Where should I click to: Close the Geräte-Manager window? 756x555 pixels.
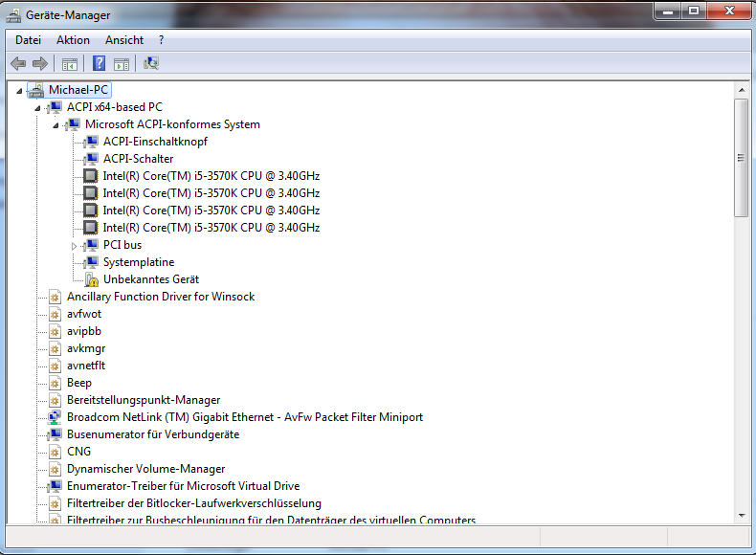point(729,11)
